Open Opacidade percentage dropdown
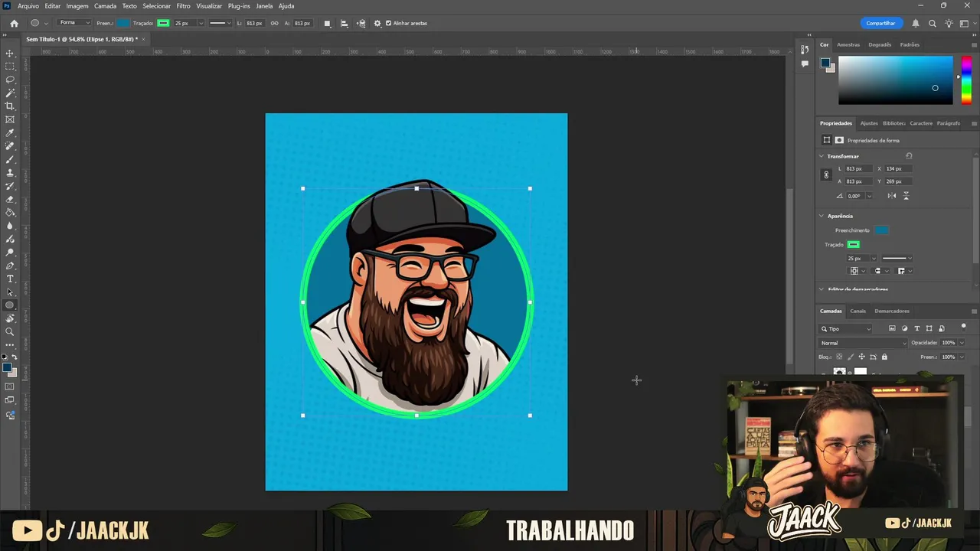 click(962, 343)
